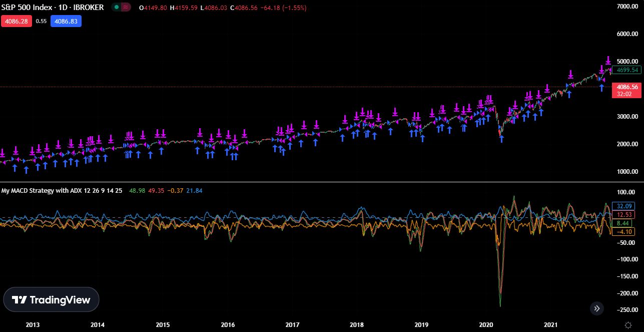Click the red sell price 4086.28 button
The image size is (644, 332).
click(x=16, y=22)
